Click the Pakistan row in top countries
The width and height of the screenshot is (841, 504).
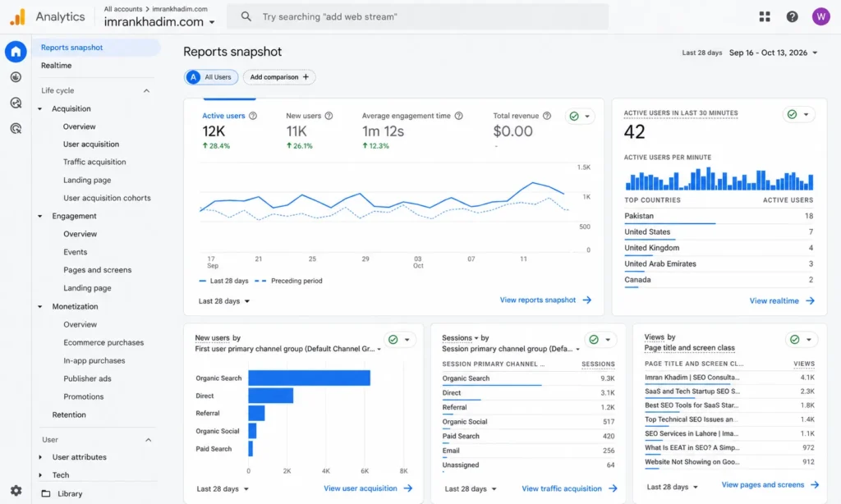coord(719,216)
